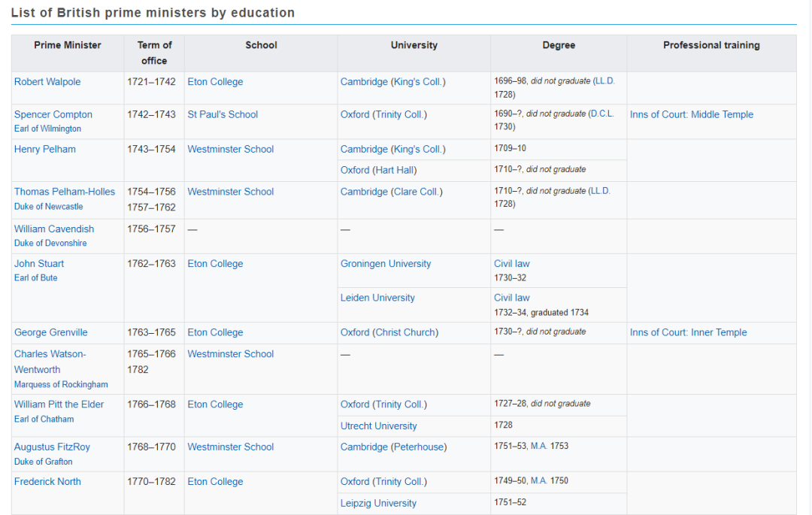The image size is (812, 515).
Task: Click Westminster School in Thomas Pelham-Holles's row
Action: (x=231, y=192)
